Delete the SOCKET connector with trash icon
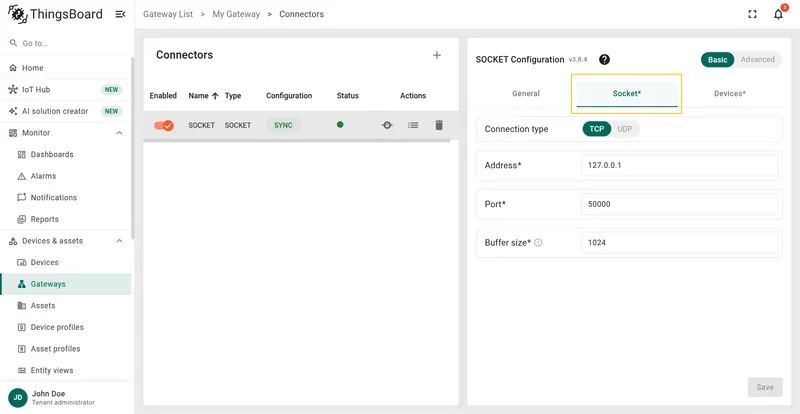Image resolution: width=800 pixels, height=414 pixels. (439, 125)
